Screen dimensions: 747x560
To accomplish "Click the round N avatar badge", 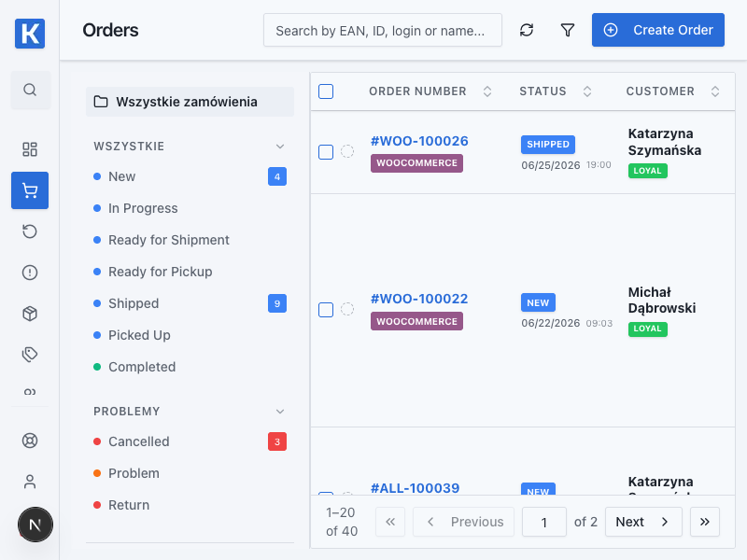I will pyautogui.click(x=35, y=525).
